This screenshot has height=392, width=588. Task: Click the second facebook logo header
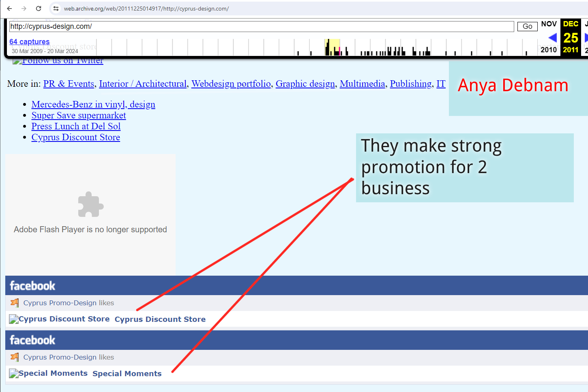click(x=32, y=340)
